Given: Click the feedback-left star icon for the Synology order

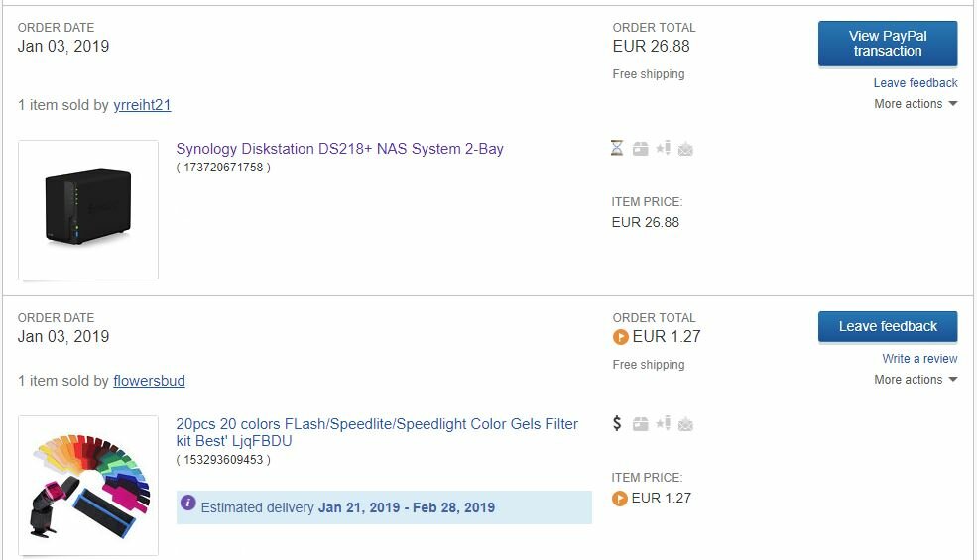Looking at the screenshot, I should (x=663, y=149).
